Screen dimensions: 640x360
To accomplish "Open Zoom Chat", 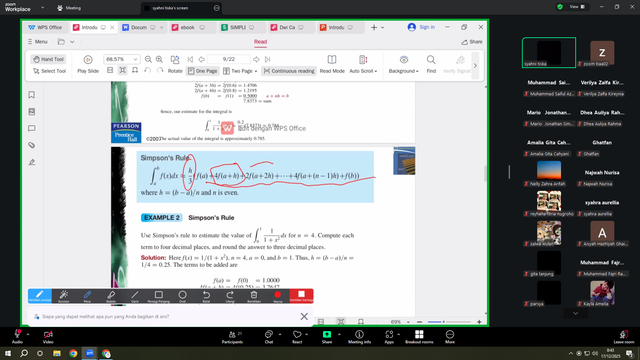I will [269, 337].
